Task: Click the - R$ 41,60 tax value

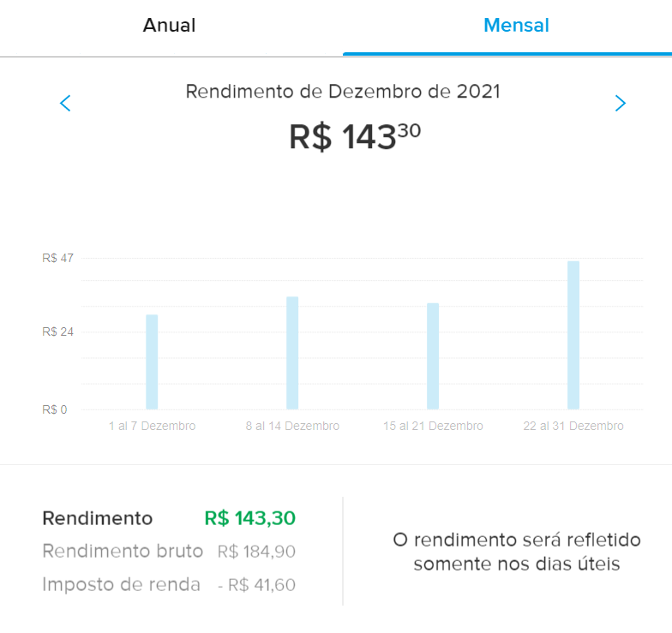Action: [x=255, y=586]
